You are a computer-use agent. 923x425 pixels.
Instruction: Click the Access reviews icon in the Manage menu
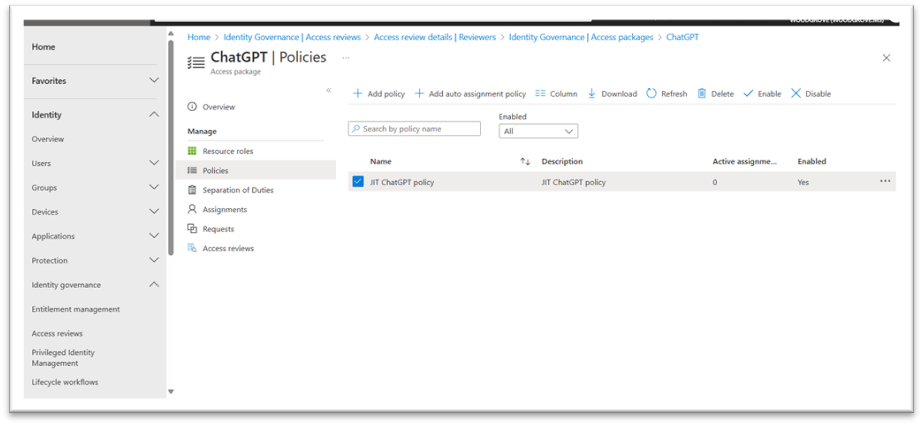[191, 248]
